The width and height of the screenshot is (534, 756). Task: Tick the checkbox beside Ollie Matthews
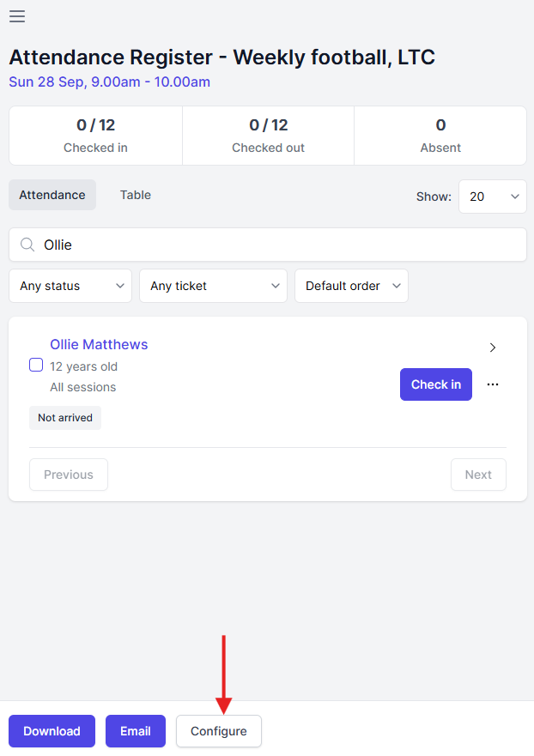36,365
